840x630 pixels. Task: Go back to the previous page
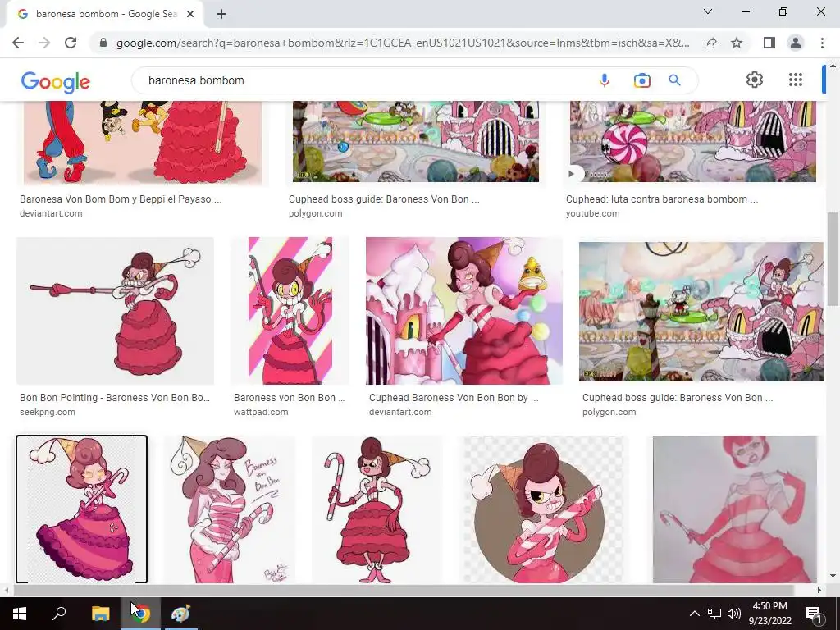coord(18,43)
